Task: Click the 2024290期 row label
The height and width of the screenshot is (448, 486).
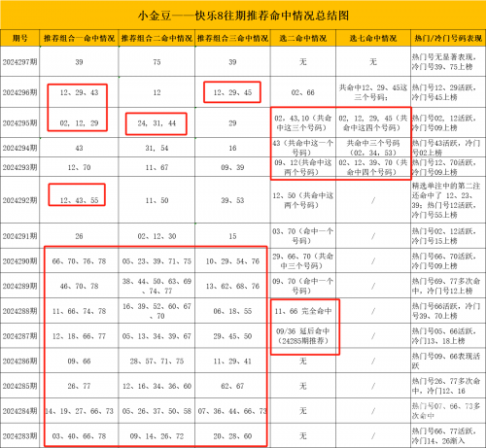Action: pyautogui.click(x=20, y=261)
